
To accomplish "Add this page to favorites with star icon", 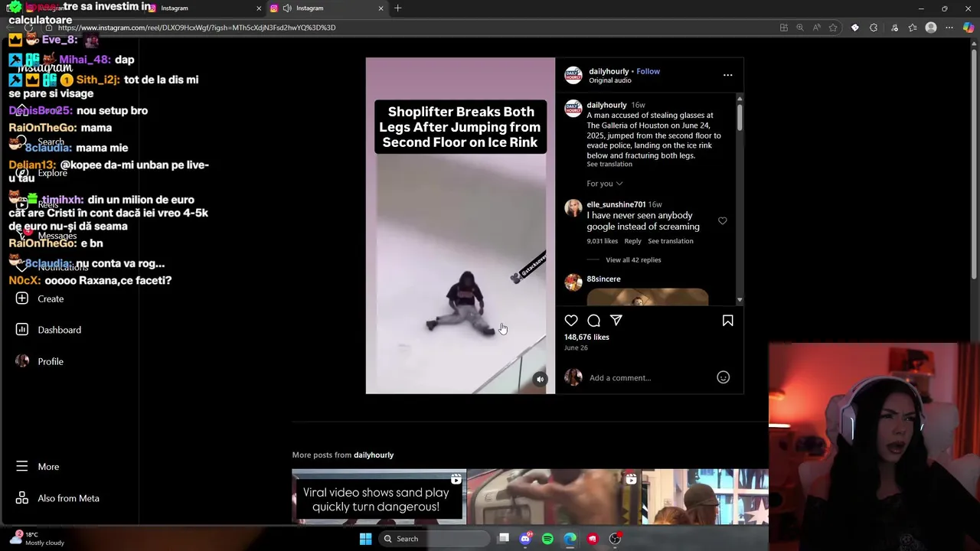I will tap(833, 28).
